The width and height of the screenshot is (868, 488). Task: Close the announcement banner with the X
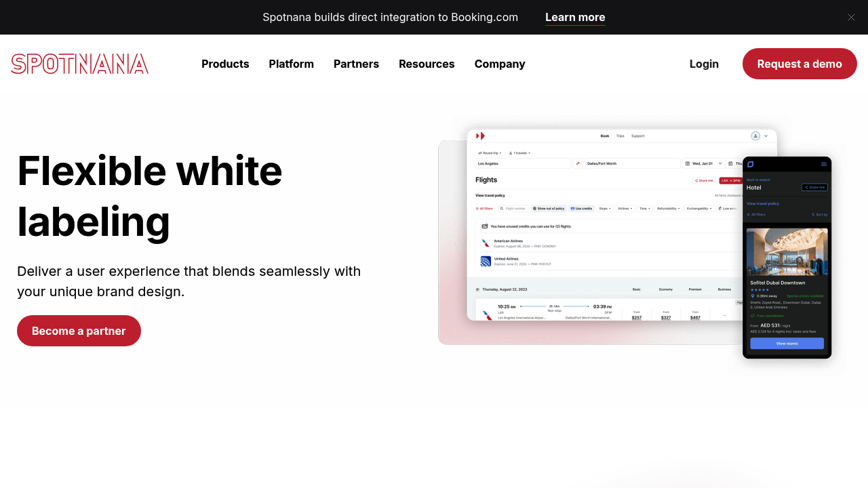pyautogui.click(x=851, y=18)
